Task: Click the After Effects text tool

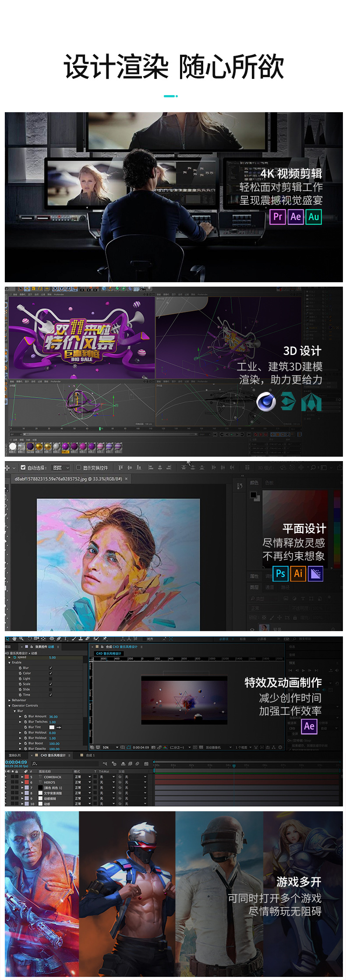Action: [66, 639]
